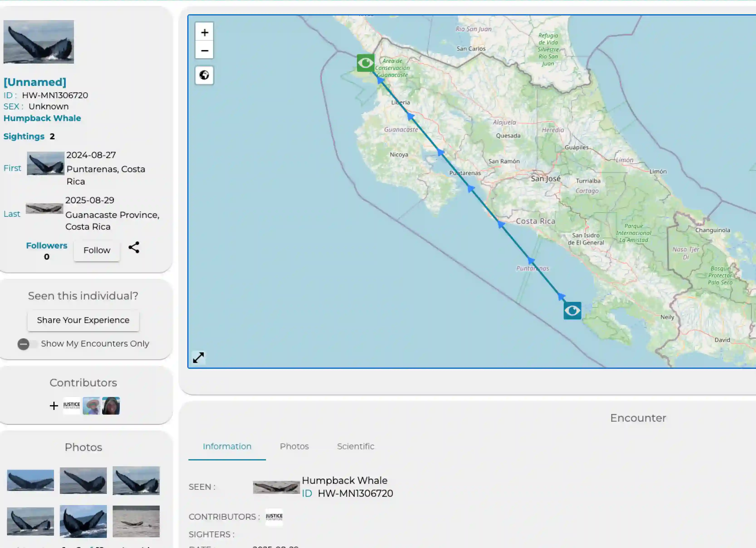Click the green eye sighting marker
The height and width of the screenshot is (548, 756).
(x=365, y=63)
